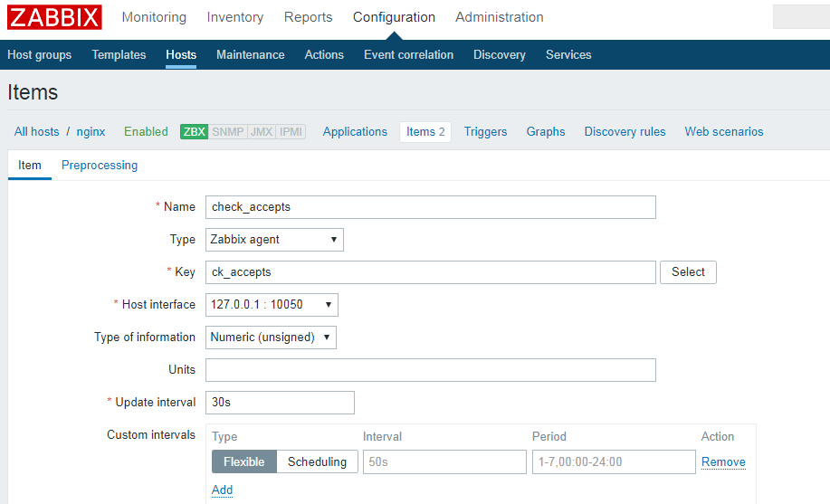Open the Monitoring menu
Screen dimensions: 830x504
click(x=154, y=17)
